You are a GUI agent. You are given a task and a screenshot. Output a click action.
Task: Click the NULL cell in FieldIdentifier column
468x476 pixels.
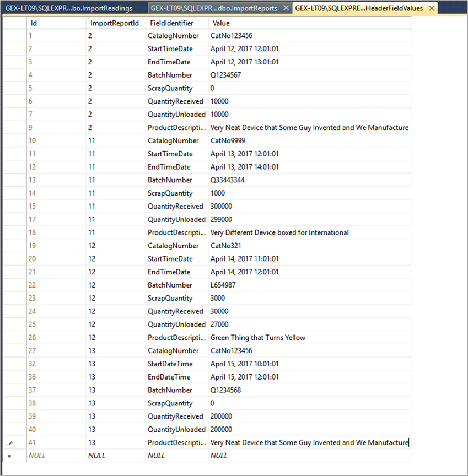click(x=177, y=456)
